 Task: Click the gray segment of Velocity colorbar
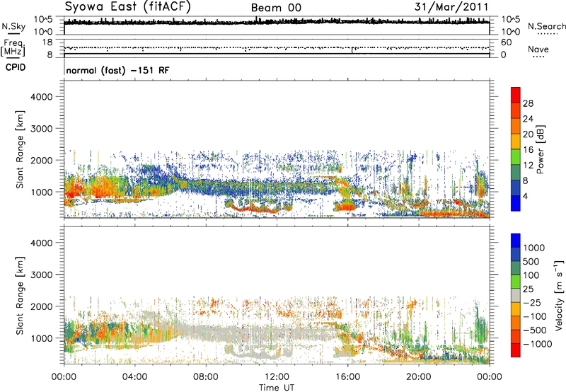point(516,296)
